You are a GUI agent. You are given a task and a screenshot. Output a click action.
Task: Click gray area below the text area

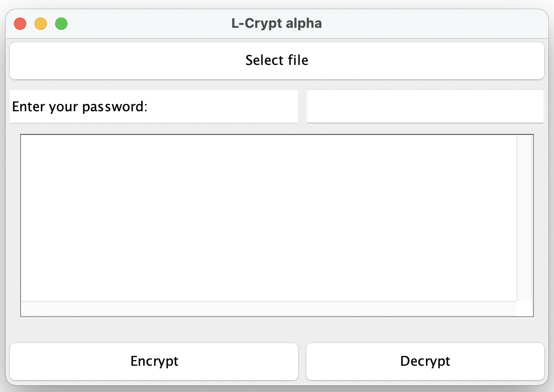[276, 330]
